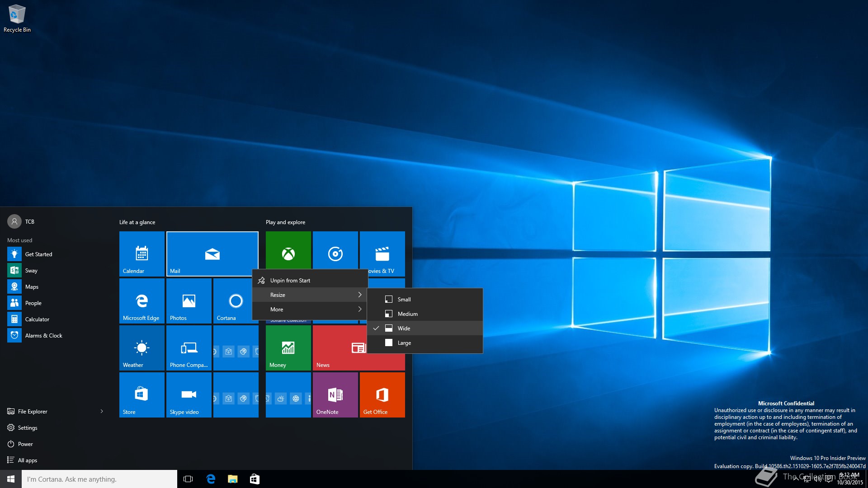Launch Microsoft Edge tile
This screenshot has width=868, height=488.
tap(142, 300)
